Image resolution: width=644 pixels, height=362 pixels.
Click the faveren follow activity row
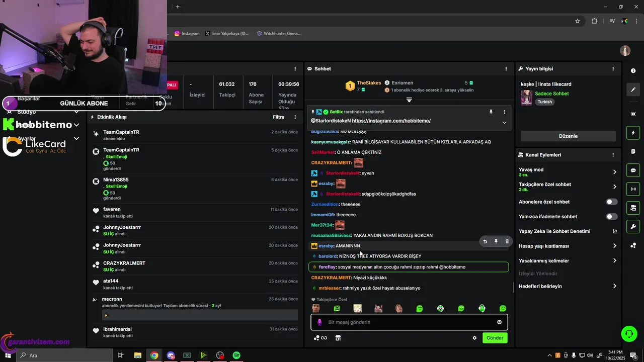coord(195,213)
